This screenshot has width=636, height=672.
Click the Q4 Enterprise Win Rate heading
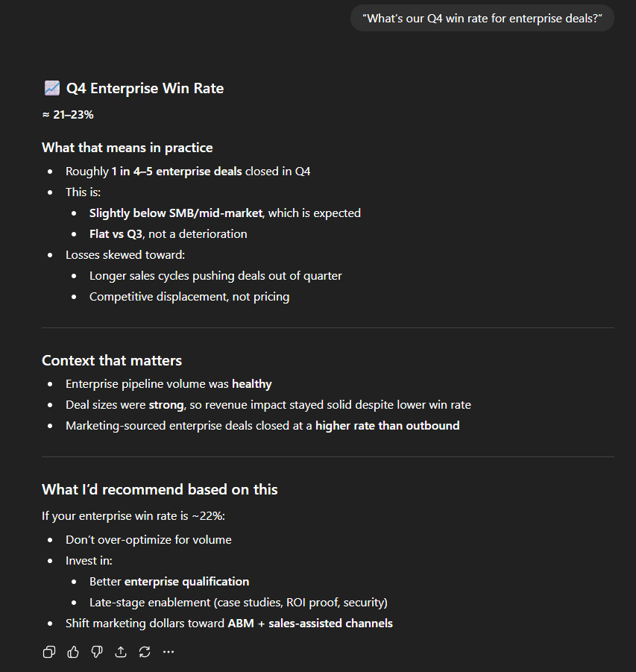143,88
